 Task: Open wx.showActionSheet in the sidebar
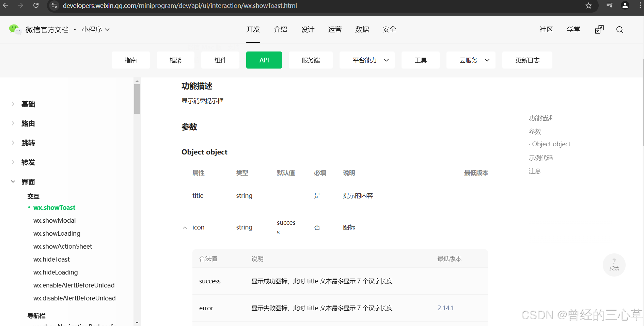[63, 246]
